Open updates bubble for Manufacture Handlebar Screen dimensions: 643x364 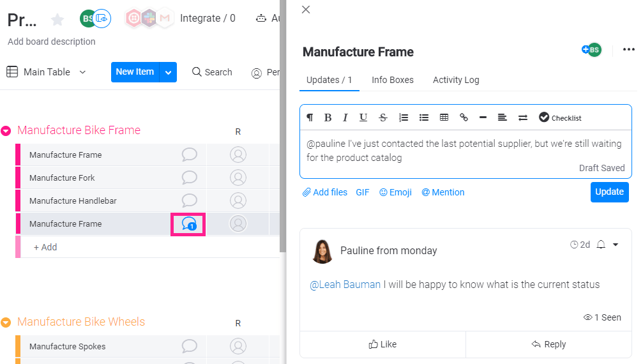(x=189, y=201)
